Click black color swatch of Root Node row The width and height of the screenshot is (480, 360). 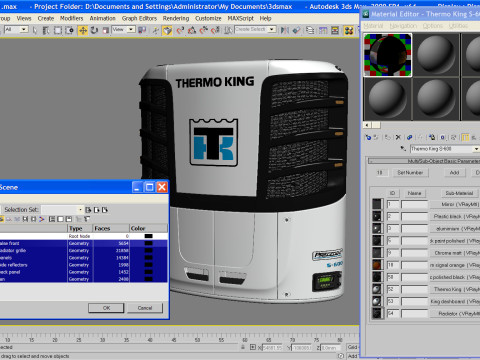(148, 236)
